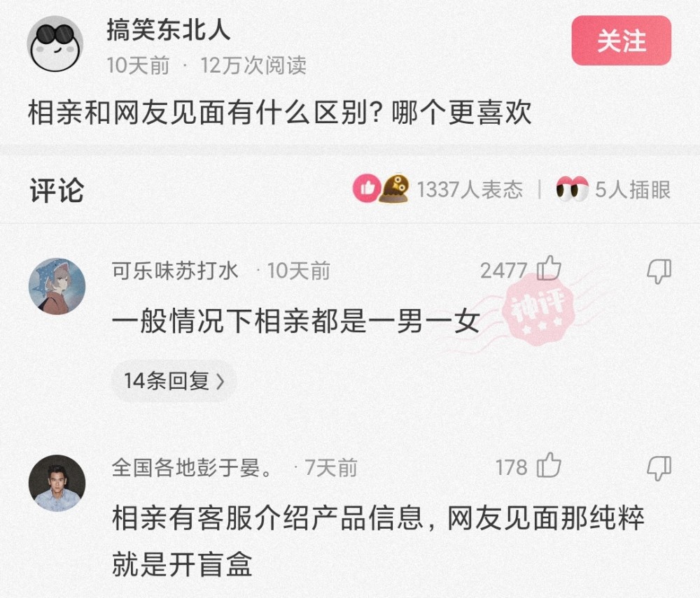
Task: Tap the eyes 插眼 icon
Action: [x=572, y=189]
